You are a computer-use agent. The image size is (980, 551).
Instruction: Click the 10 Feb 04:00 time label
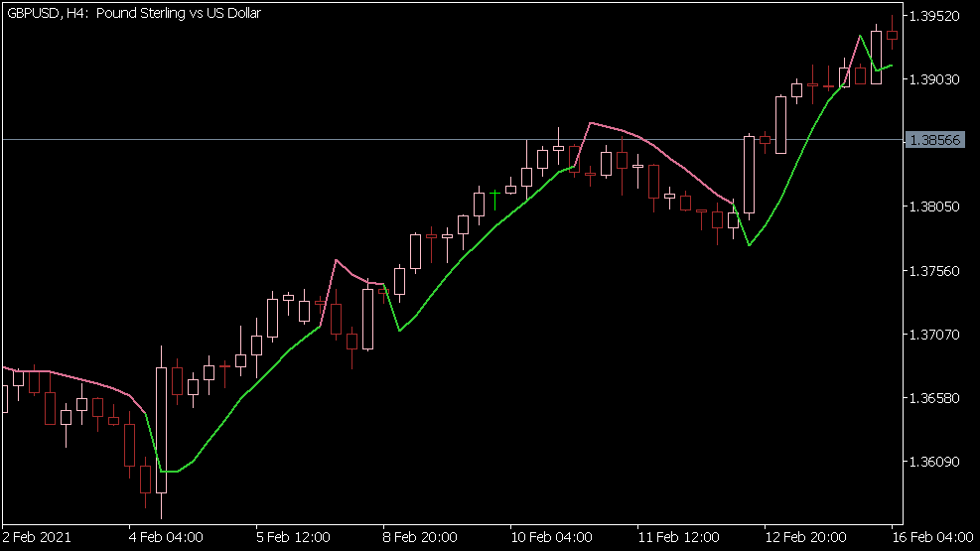[551, 537]
